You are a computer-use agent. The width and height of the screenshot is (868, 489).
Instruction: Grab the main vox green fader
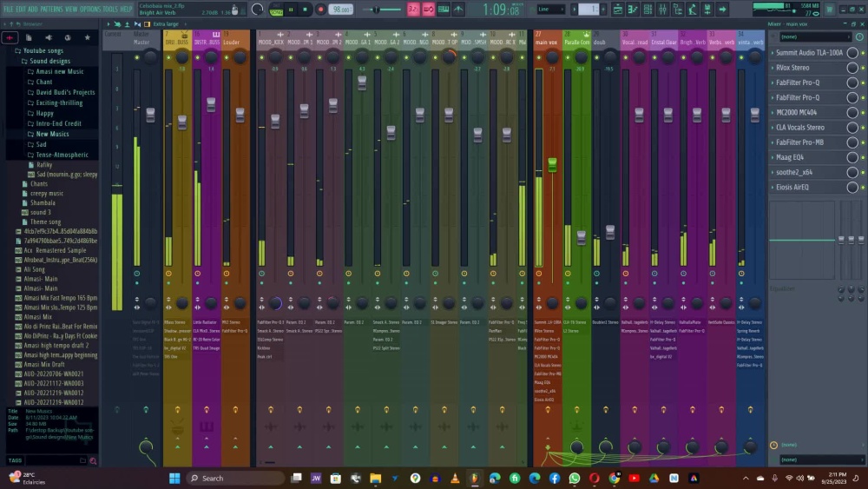click(x=552, y=164)
